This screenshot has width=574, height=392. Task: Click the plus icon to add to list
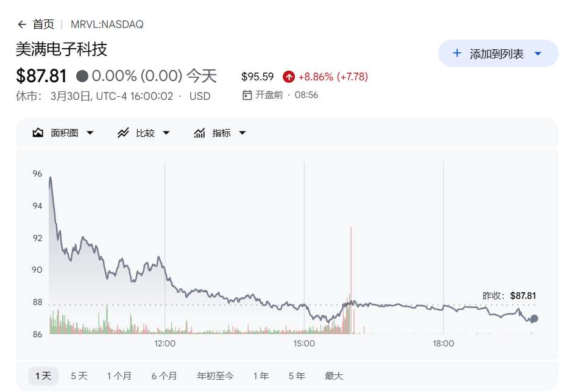pyautogui.click(x=457, y=54)
